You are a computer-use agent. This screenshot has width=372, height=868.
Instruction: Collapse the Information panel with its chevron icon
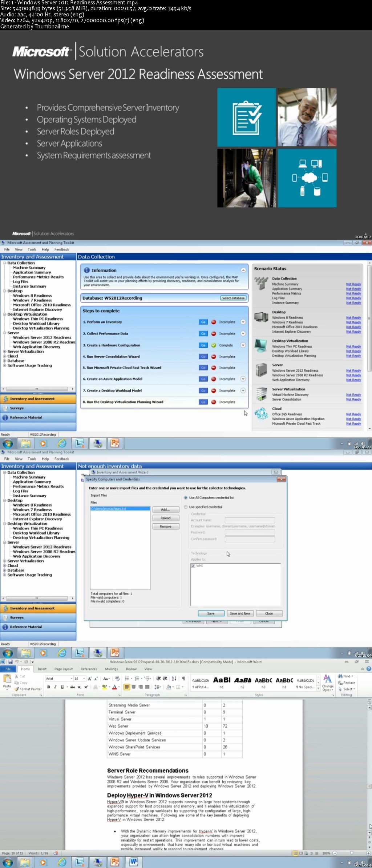(243, 270)
